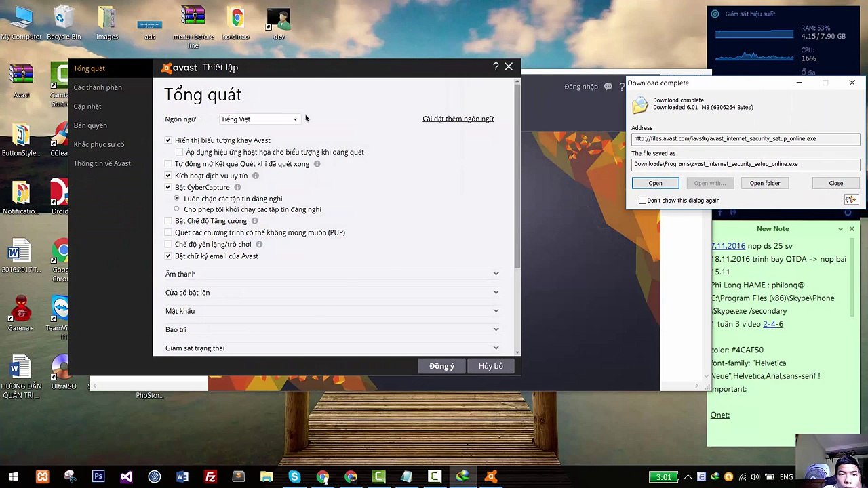
Task: Open File Explorer from the taskbar
Action: click(266, 476)
